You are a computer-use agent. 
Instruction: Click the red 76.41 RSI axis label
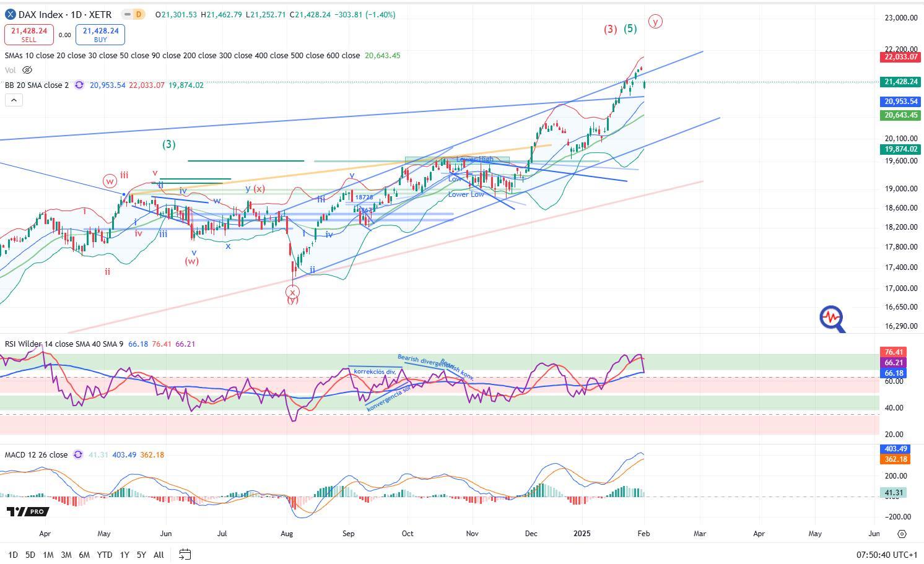[894, 352]
